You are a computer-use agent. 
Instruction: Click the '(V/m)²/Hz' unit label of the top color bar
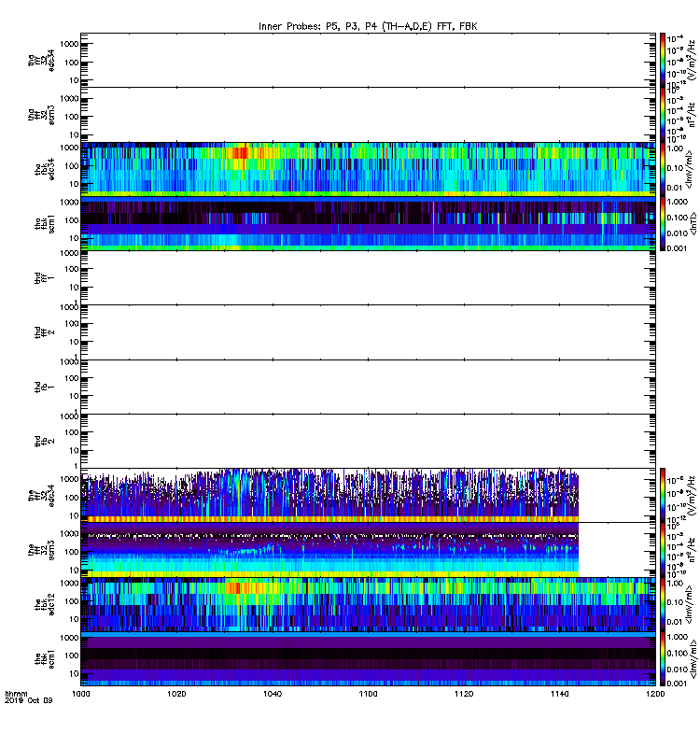(x=693, y=60)
